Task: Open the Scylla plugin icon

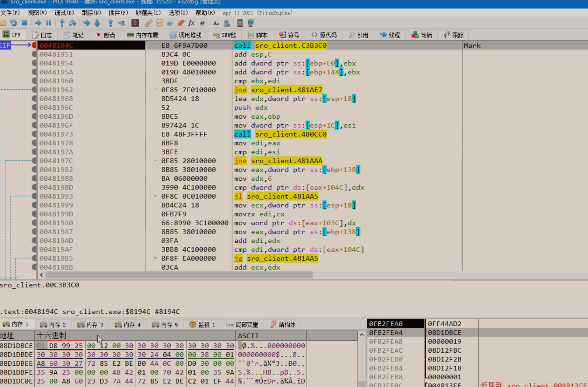Action: (135, 23)
